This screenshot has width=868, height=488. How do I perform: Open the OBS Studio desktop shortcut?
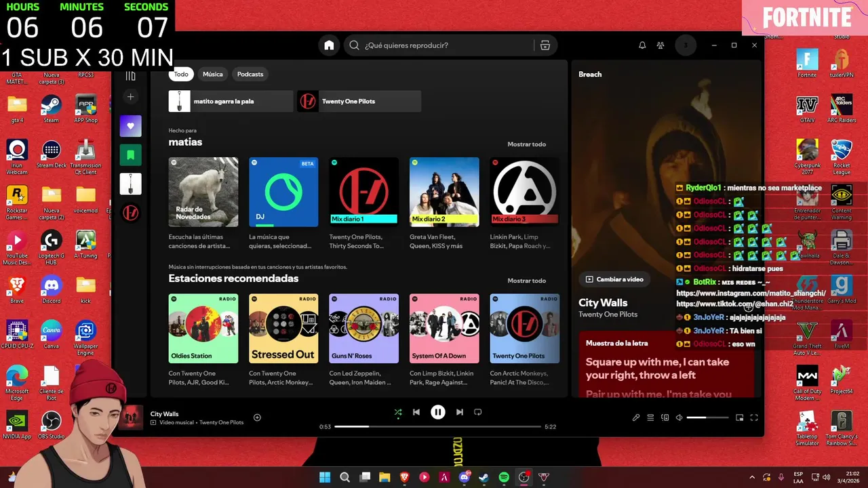coord(52,426)
